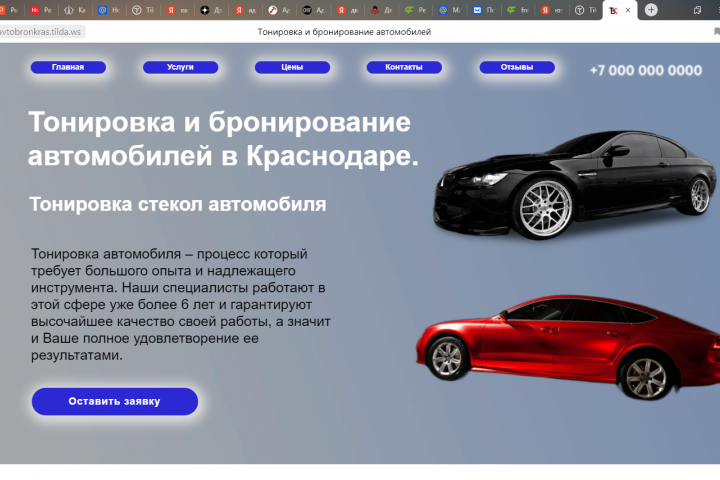The width and height of the screenshot is (720, 480).
Task: Click the red Audi car image
Action: coord(568,347)
